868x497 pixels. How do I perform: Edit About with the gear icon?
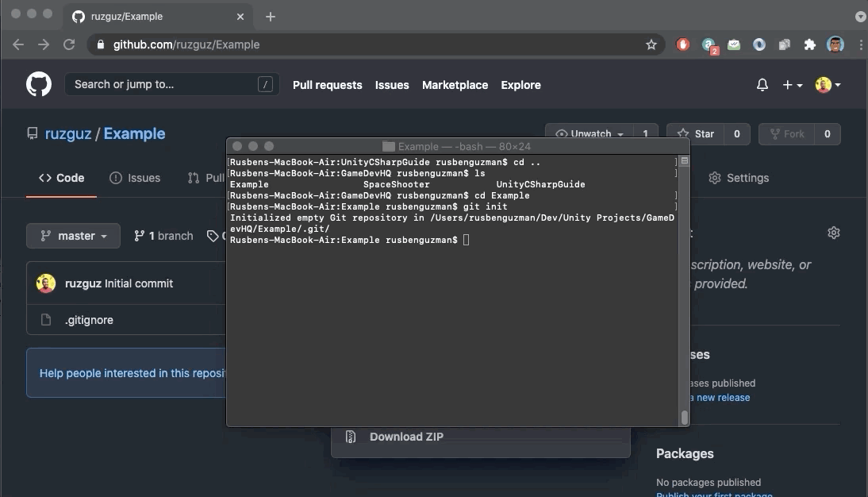tap(834, 233)
